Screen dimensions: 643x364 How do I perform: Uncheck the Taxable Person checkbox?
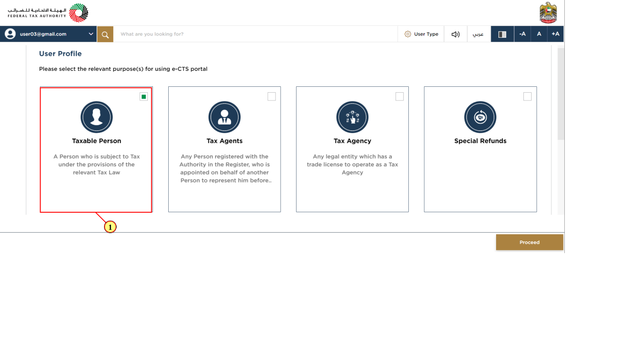click(144, 96)
